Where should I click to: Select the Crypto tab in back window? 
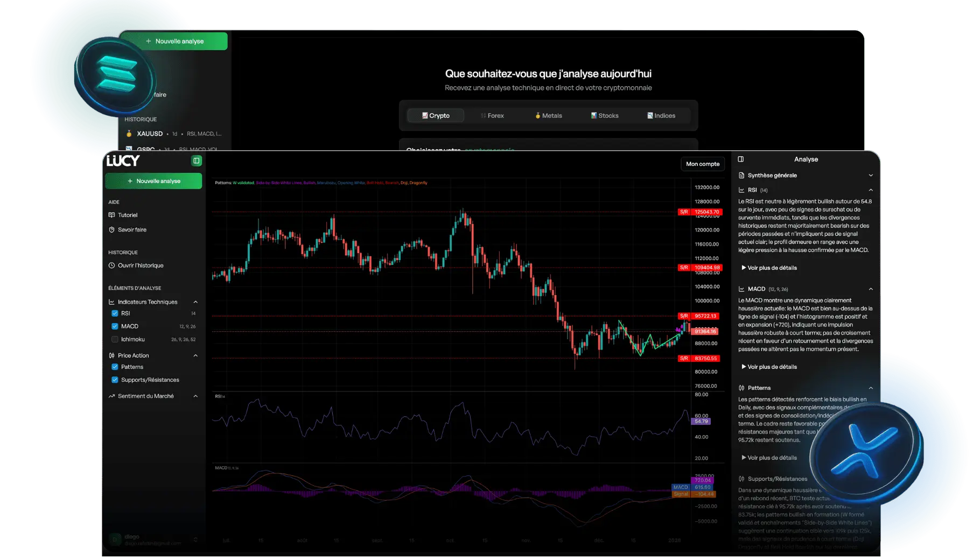(436, 116)
